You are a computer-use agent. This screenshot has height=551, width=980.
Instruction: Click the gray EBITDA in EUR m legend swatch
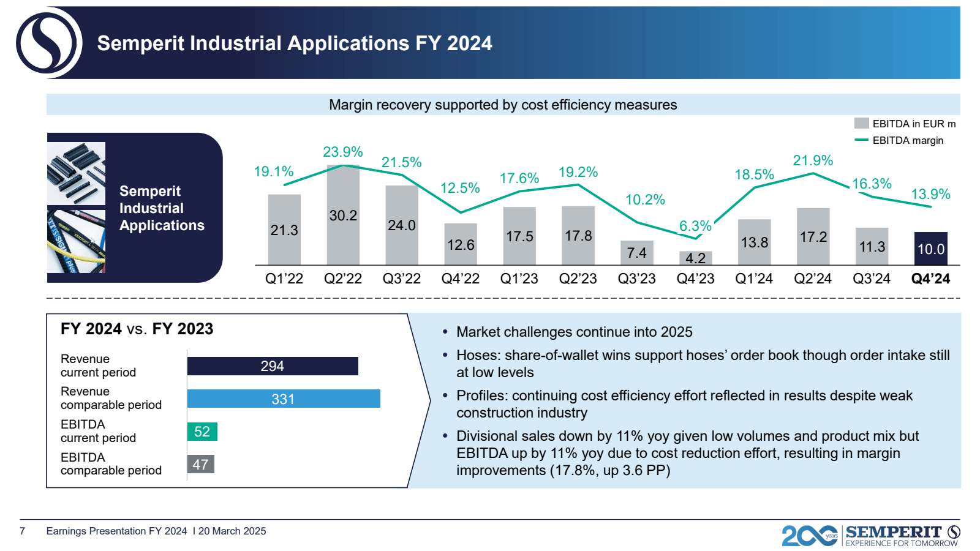862,124
